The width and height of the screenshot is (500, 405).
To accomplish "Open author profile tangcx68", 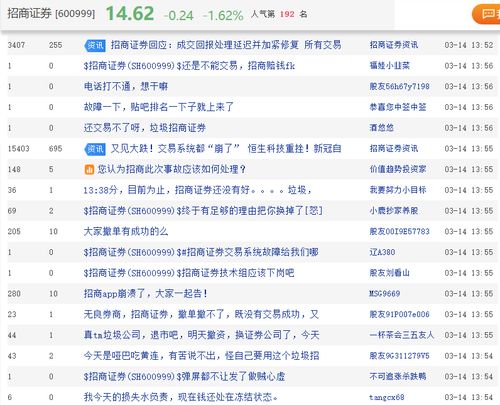I will pos(387,397).
